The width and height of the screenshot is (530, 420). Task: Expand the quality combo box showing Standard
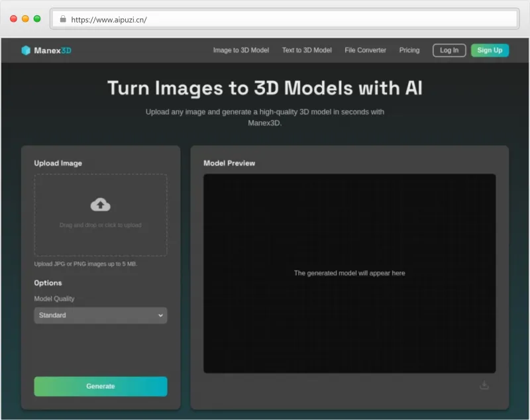[100, 315]
